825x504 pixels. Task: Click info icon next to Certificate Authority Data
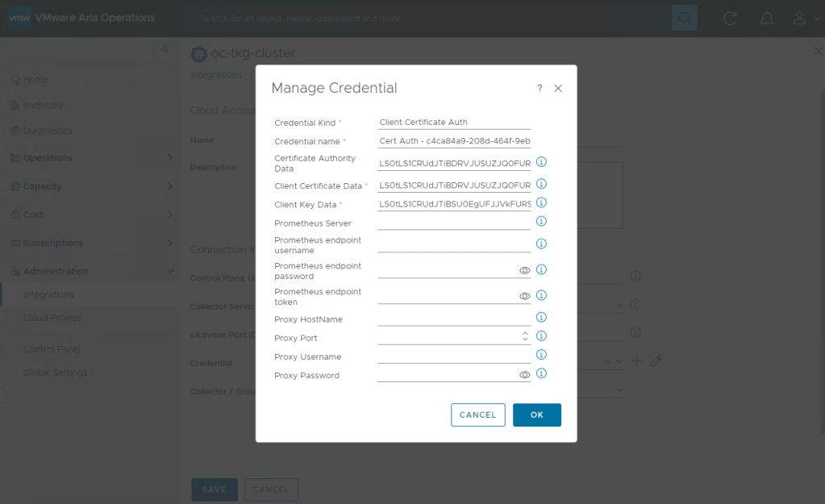coord(542,162)
